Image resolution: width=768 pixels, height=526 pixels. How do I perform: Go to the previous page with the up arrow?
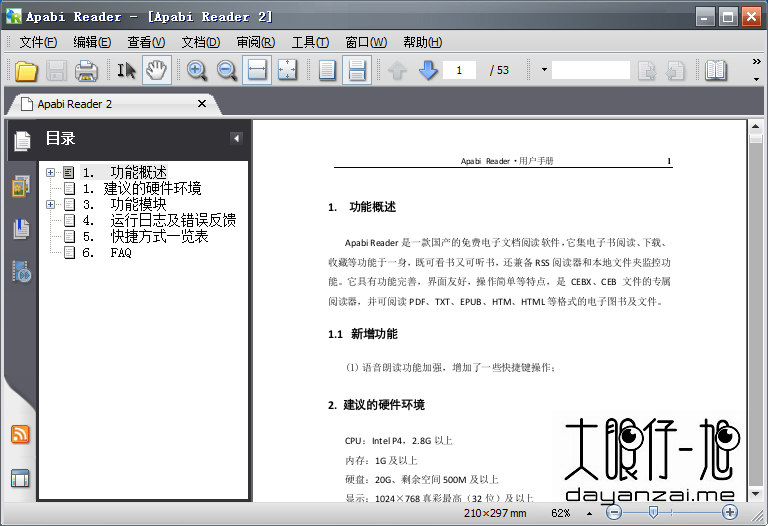[x=397, y=71]
